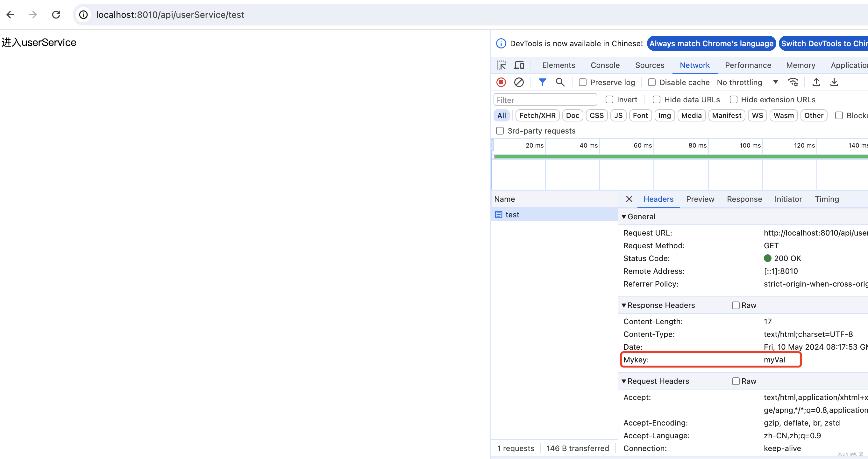Check Hide data URLs

pos(656,100)
